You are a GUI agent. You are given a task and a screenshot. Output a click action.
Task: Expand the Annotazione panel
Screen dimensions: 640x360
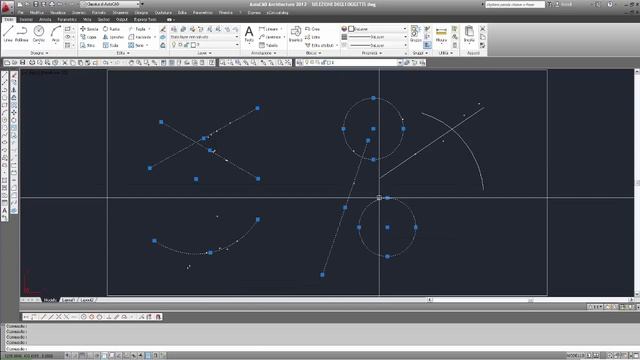(x=264, y=53)
